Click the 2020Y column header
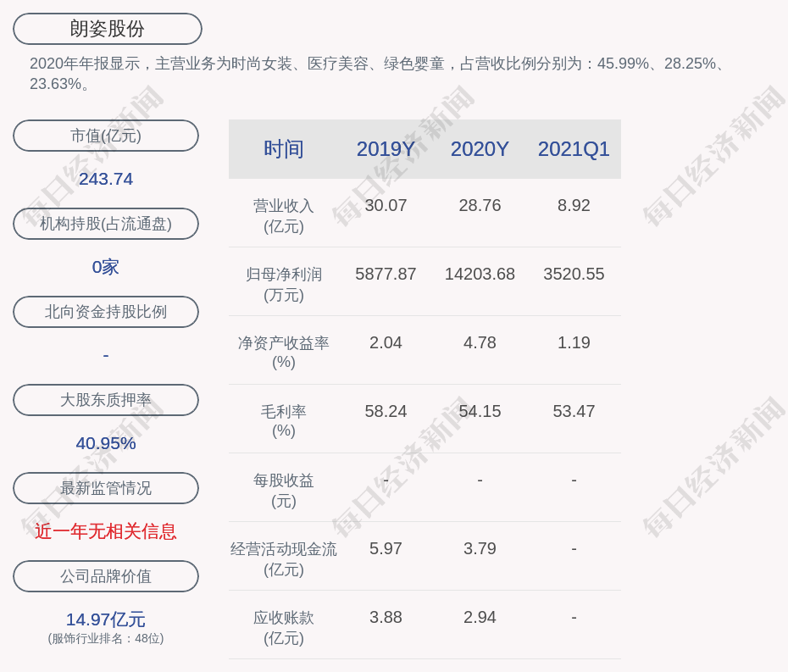788x672 pixels. tap(480, 149)
